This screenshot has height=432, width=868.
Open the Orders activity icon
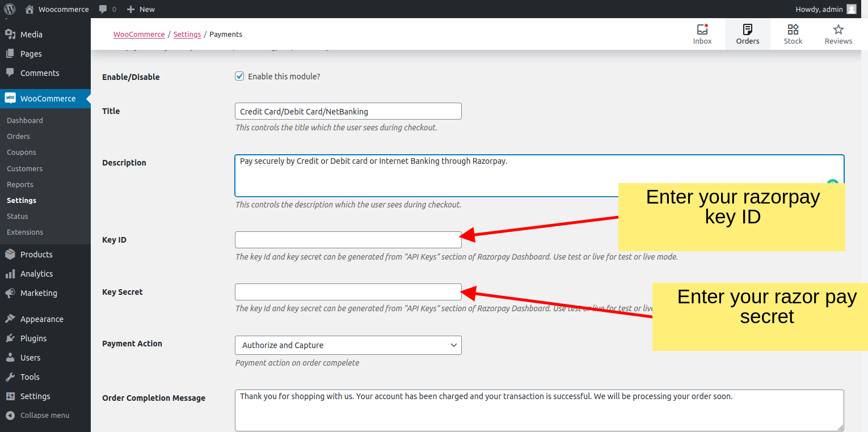(748, 29)
